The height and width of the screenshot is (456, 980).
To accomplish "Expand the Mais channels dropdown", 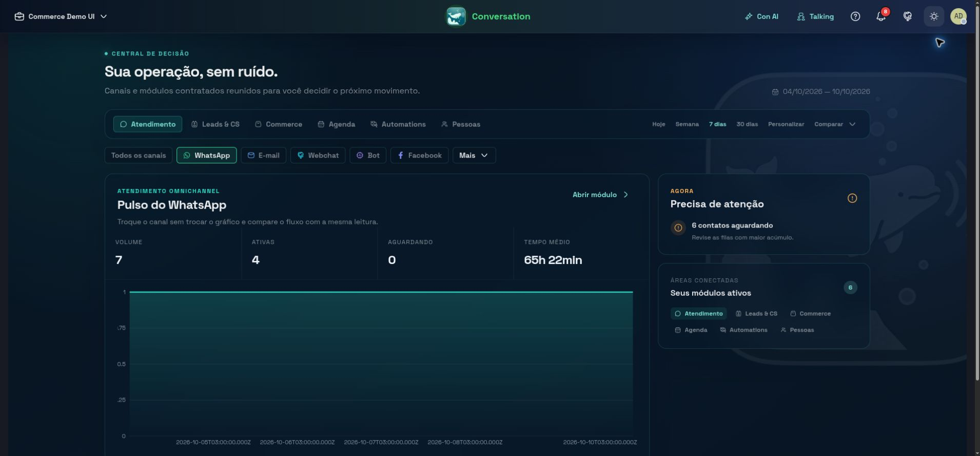I will (474, 155).
